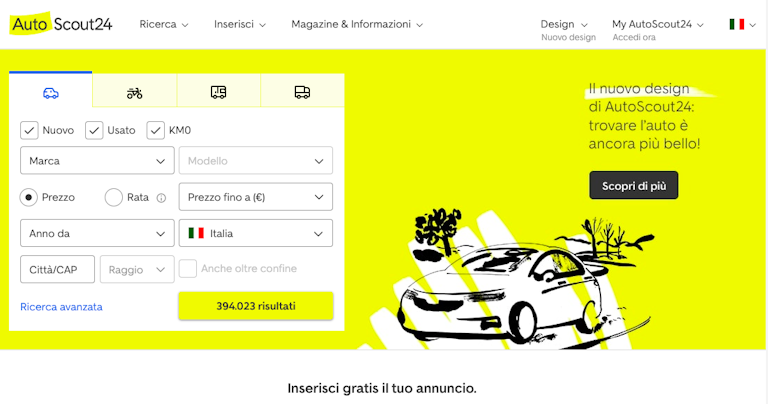
Task: Expand the Prezzo fino a (€) dropdown
Action: pos(256,197)
